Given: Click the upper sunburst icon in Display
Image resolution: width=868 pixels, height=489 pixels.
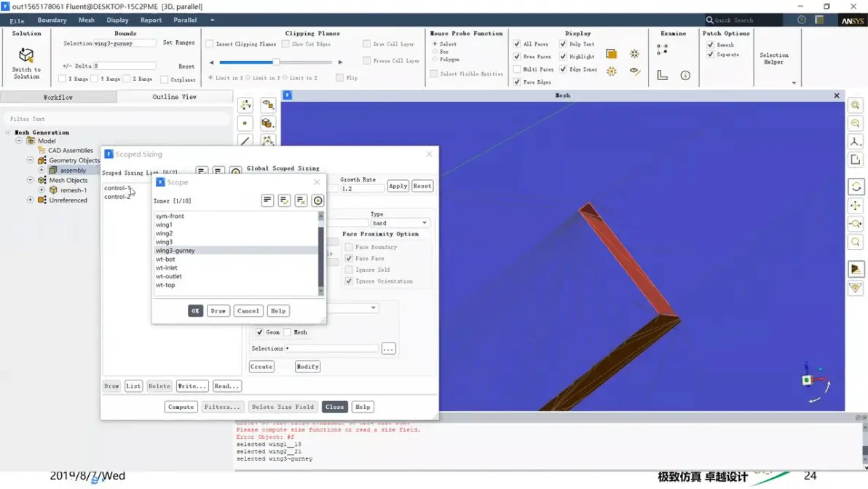Looking at the screenshot, I should pos(634,54).
